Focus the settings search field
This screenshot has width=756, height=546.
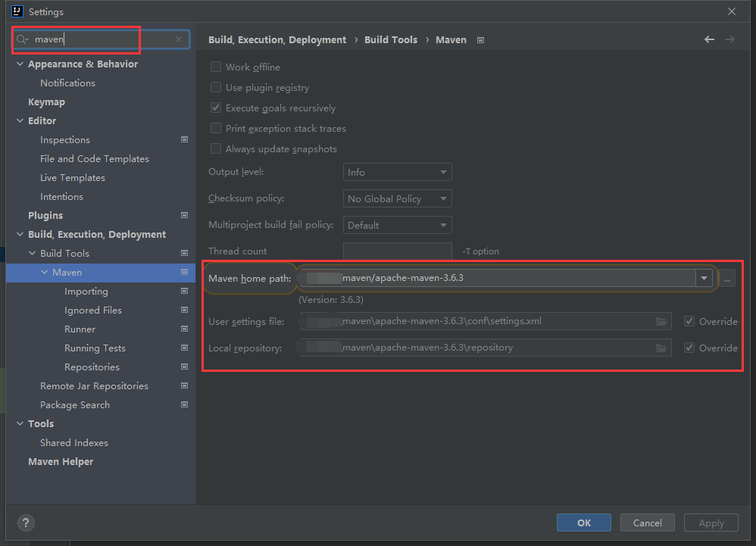pos(102,39)
